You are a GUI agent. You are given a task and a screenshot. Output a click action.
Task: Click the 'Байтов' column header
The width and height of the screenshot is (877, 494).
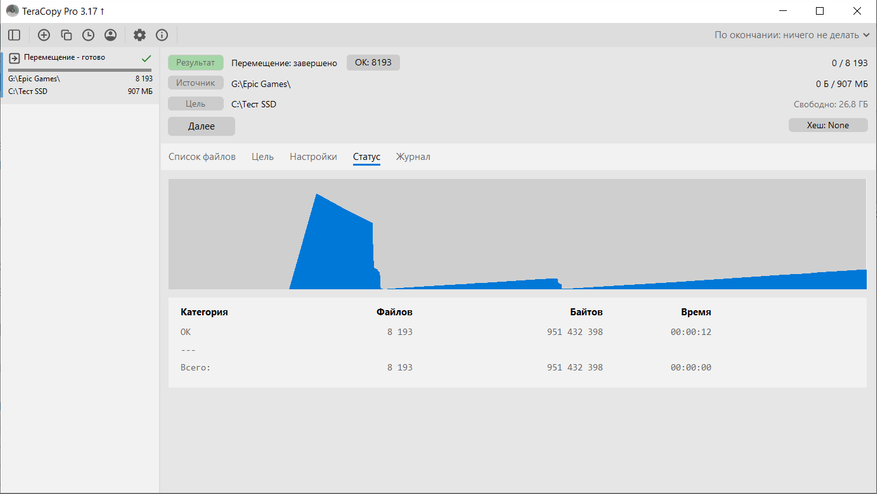pyautogui.click(x=586, y=312)
